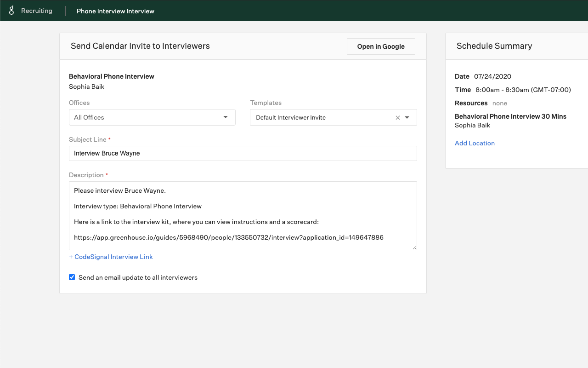Click the interview kit URL in the description
The width and height of the screenshot is (588, 368).
[228, 237]
